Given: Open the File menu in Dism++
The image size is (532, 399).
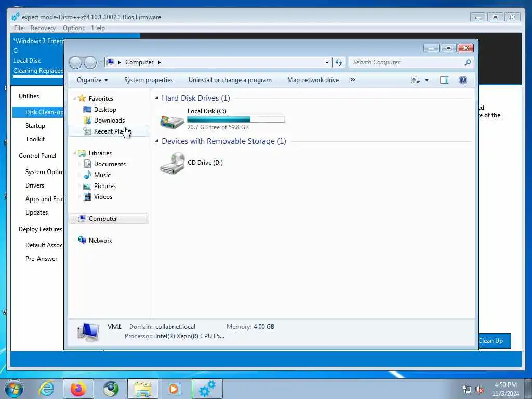Looking at the screenshot, I should 19,28.
